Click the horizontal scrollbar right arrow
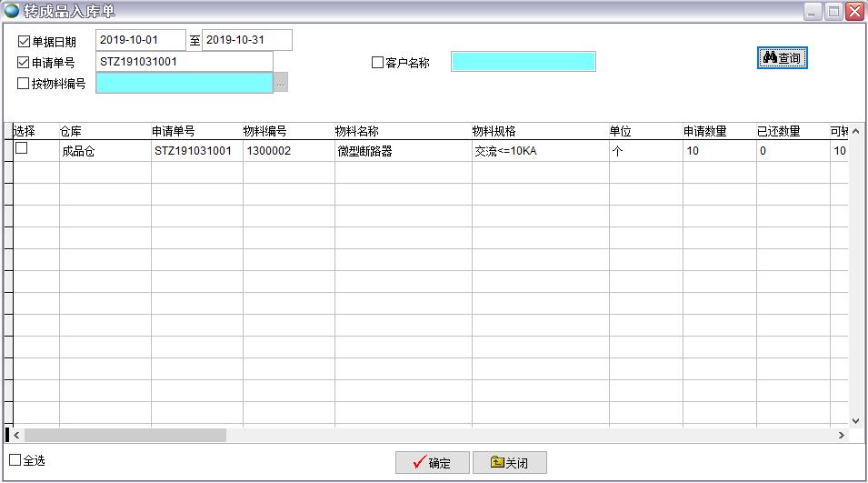Image resolution: width=868 pixels, height=483 pixels. point(842,436)
